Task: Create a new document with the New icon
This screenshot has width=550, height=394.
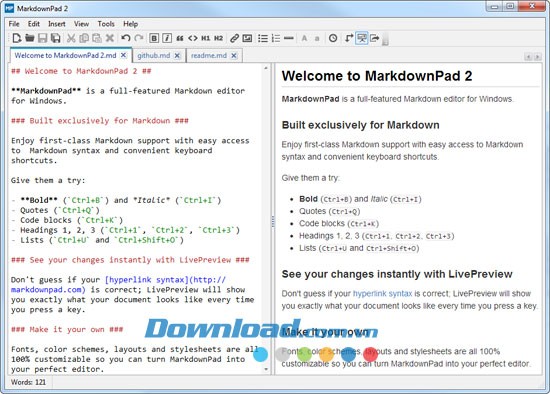Action: point(17,38)
